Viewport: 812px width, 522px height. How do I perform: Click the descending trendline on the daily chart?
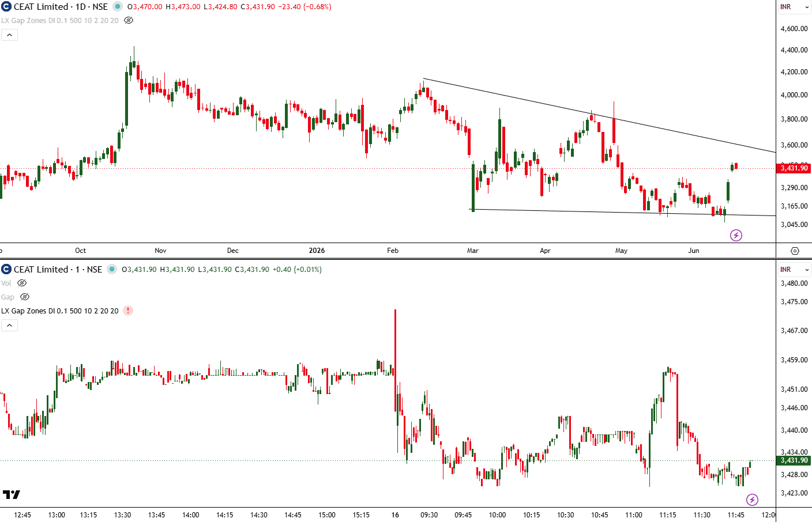pyautogui.click(x=600, y=116)
